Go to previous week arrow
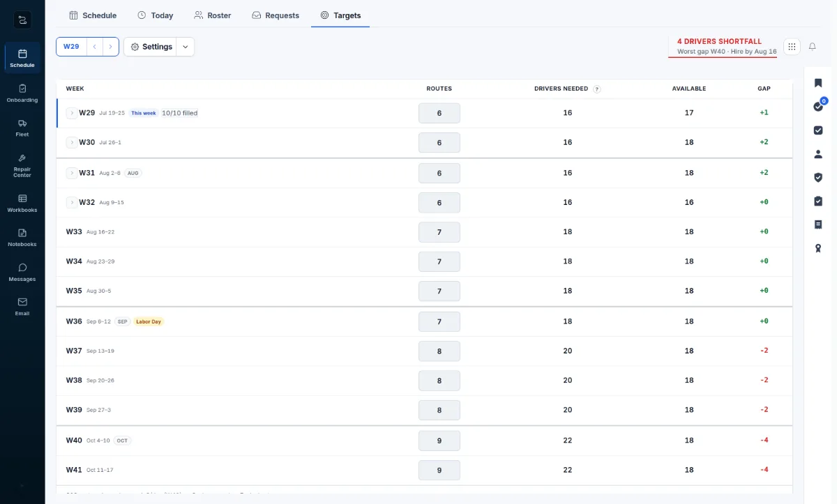837x504 pixels. pos(94,47)
